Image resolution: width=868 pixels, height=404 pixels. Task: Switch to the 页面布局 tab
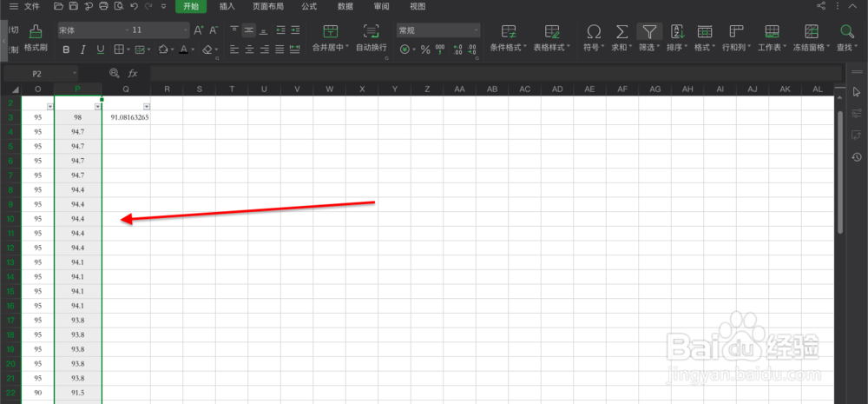tap(268, 7)
